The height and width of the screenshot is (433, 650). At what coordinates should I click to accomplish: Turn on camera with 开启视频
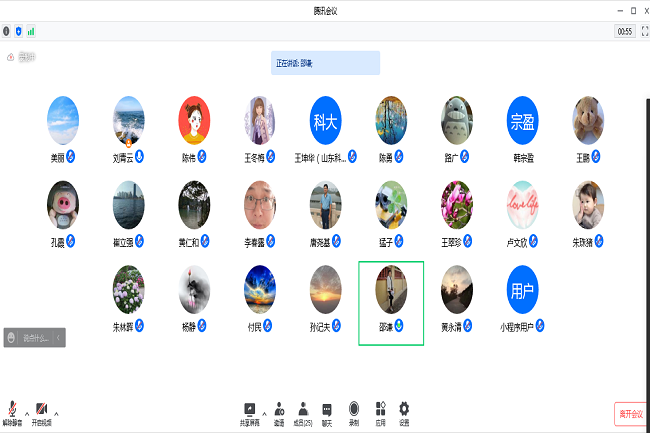point(41,412)
